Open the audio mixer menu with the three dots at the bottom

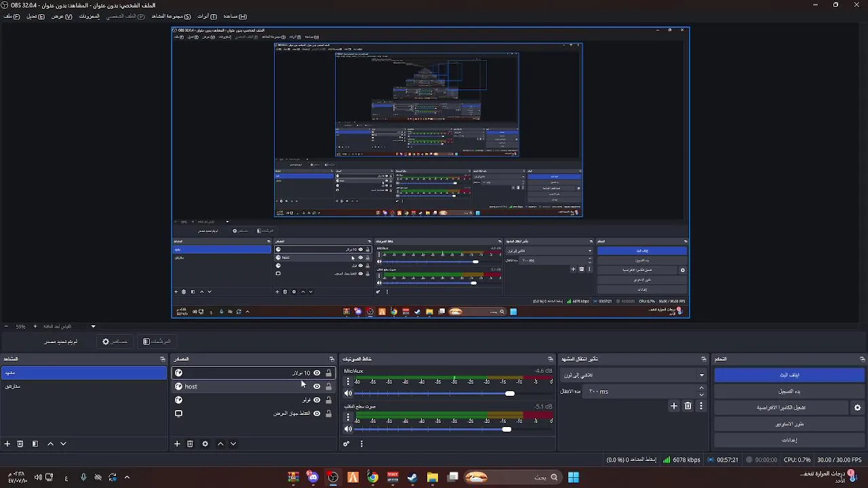361,444
